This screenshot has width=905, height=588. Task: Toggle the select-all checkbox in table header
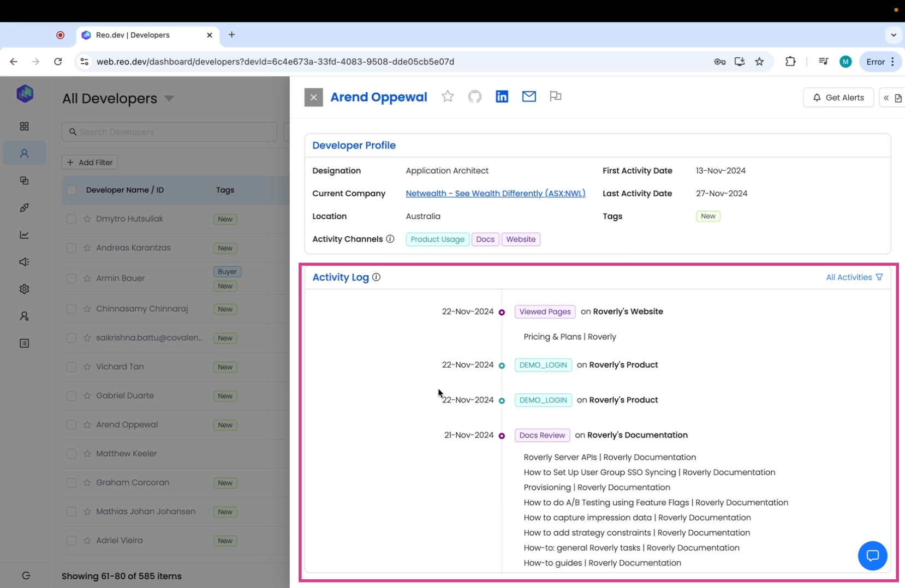[x=72, y=190]
